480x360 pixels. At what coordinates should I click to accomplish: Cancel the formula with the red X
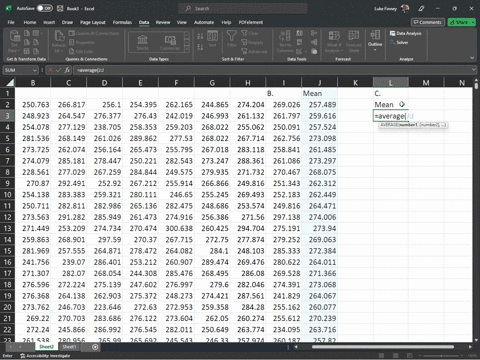tap(50, 70)
